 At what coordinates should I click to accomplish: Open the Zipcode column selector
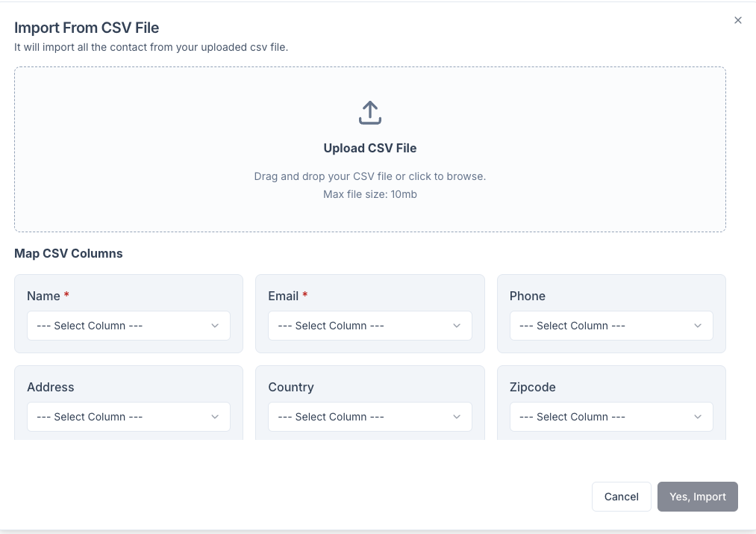(611, 417)
